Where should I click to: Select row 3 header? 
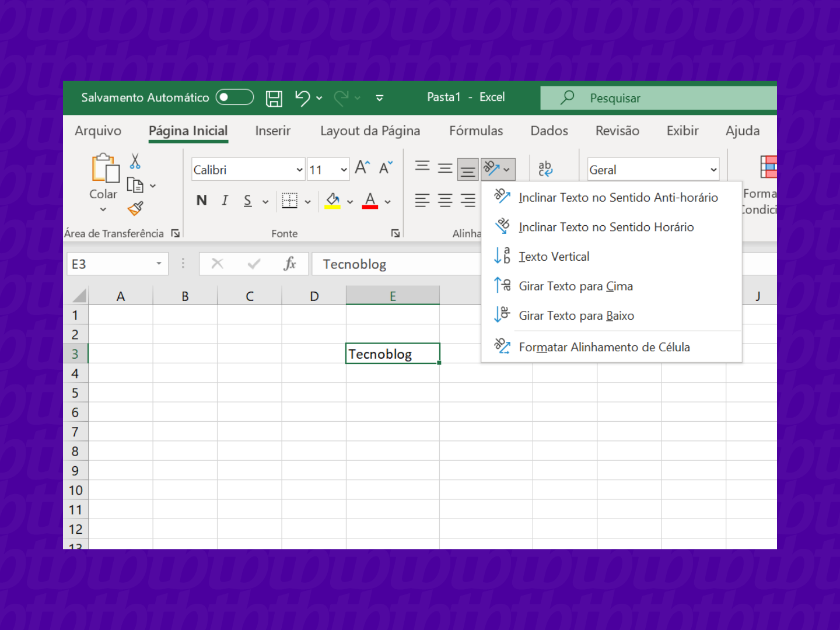pyautogui.click(x=75, y=353)
